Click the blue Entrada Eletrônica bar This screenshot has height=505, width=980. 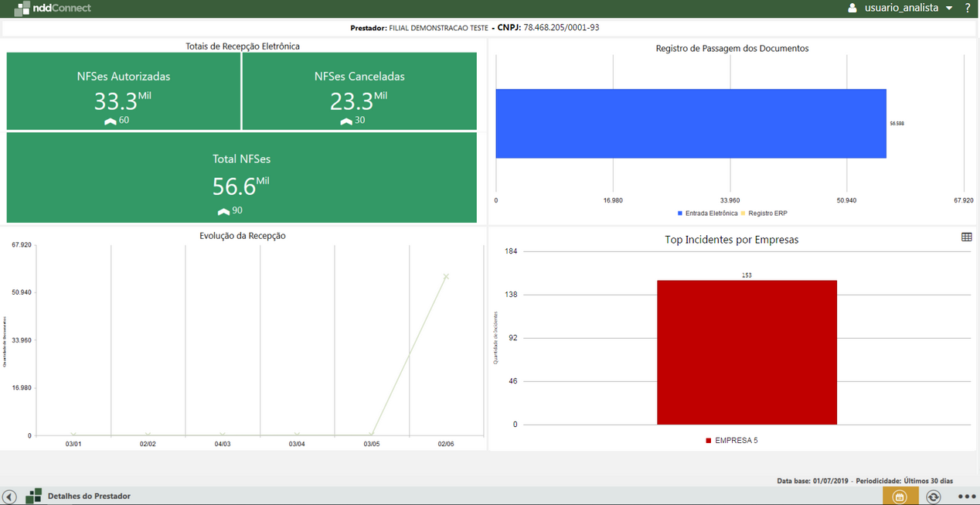tap(690, 124)
